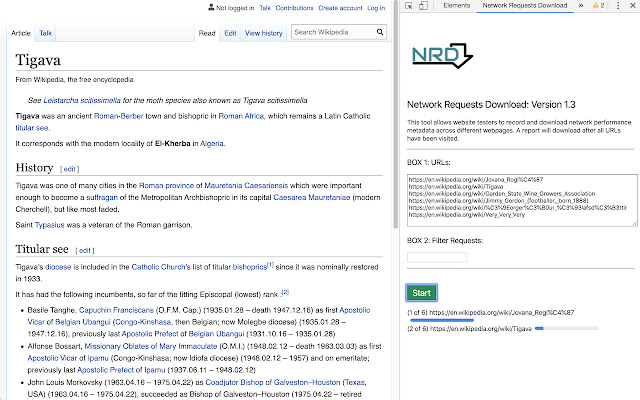Open the Galveston–Houston link
This screenshot has height=400, width=640.
click(307, 382)
